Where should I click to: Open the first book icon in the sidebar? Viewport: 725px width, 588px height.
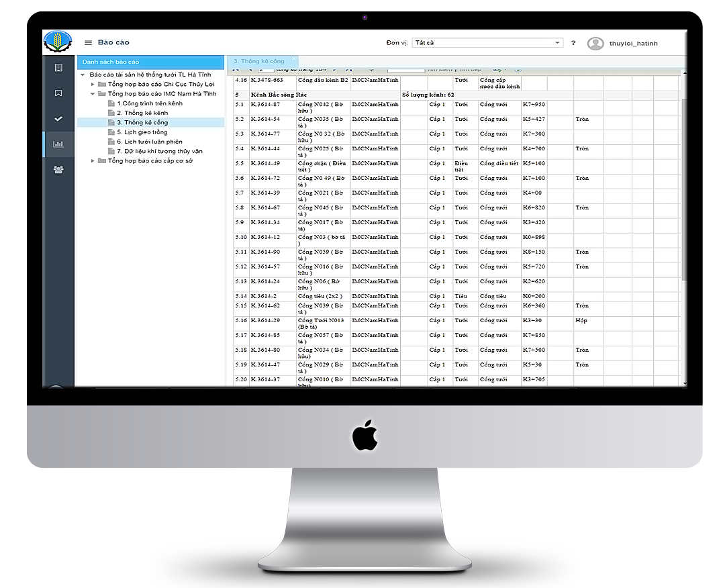[x=58, y=68]
